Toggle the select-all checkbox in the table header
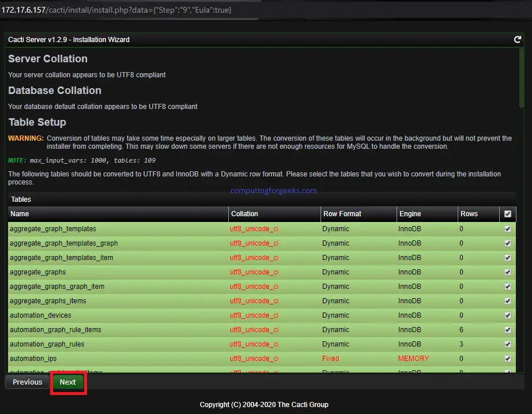 pyautogui.click(x=508, y=214)
